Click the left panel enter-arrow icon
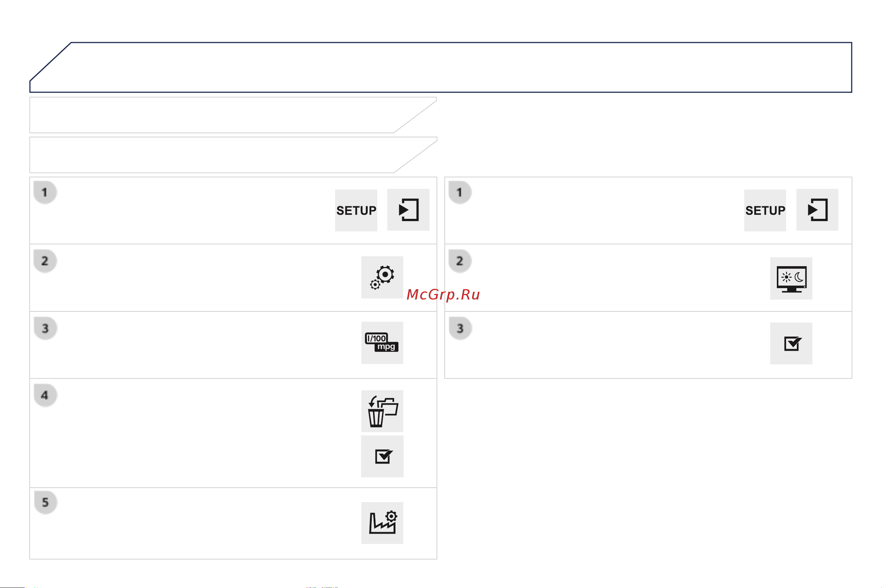The height and width of the screenshot is (588, 882). pyautogui.click(x=408, y=210)
